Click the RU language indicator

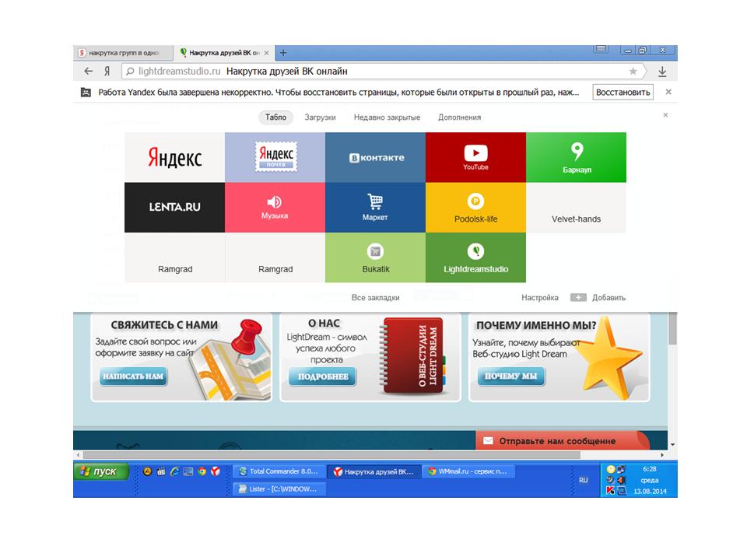coord(584,480)
